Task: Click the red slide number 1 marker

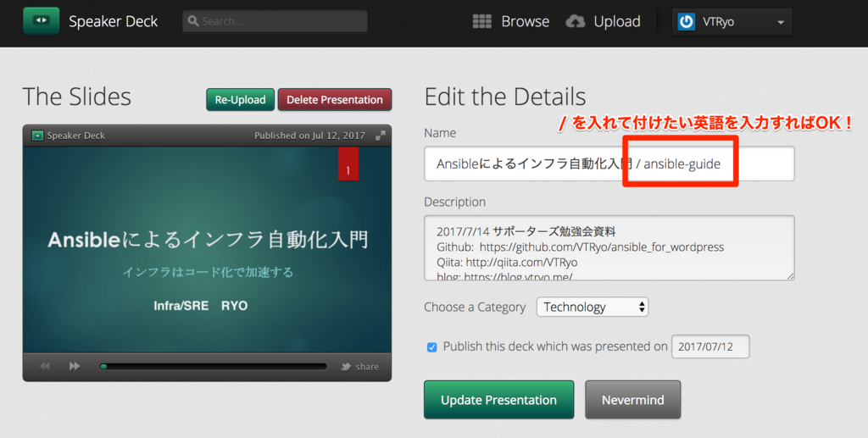Action: click(x=348, y=164)
